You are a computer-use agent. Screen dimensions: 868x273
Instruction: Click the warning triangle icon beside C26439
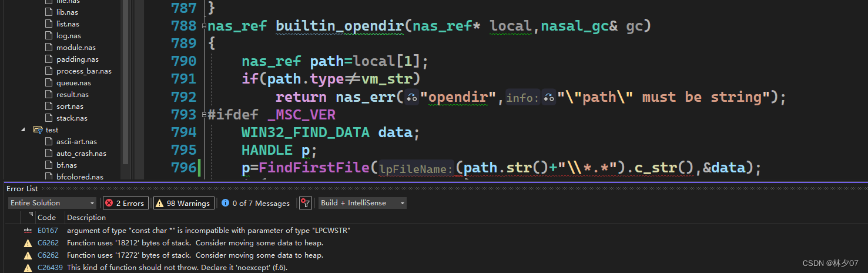pyautogui.click(x=28, y=268)
